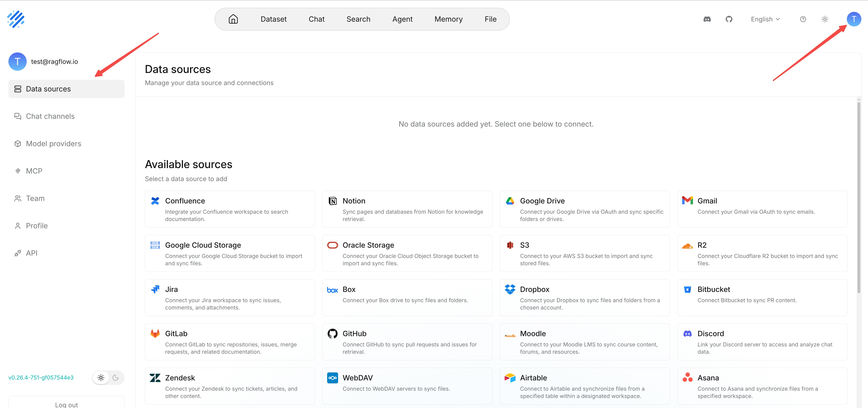The width and height of the screenshot is (868, 408).
Task: Select API in the sidebar
Action: [x=66, y=253]
